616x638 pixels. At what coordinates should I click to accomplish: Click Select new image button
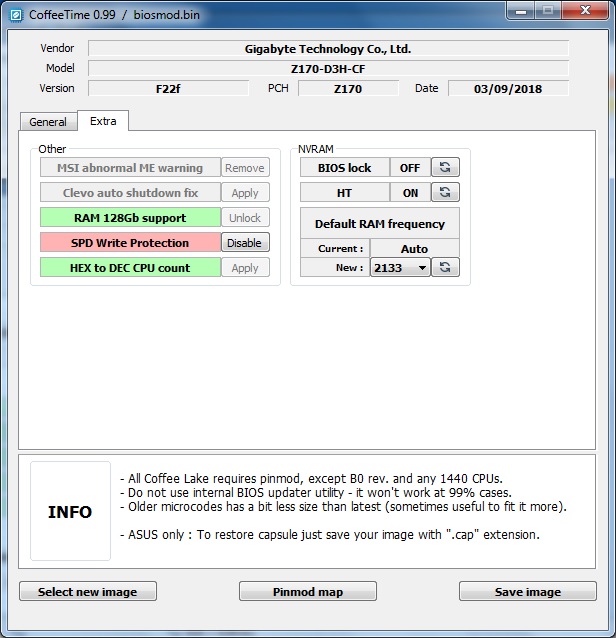87,591
